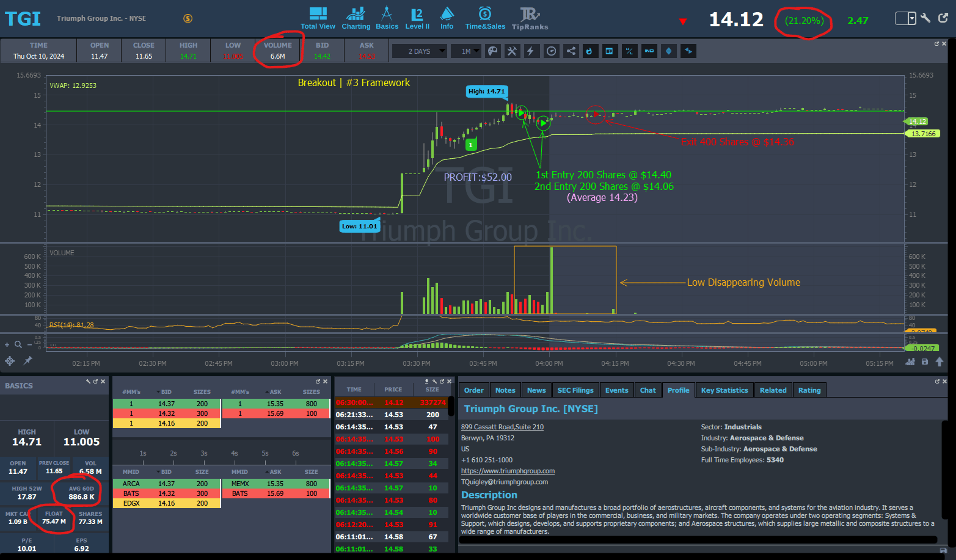
Task: Click the ARCA bid row at 14.37
Action: tap(167, 484)
